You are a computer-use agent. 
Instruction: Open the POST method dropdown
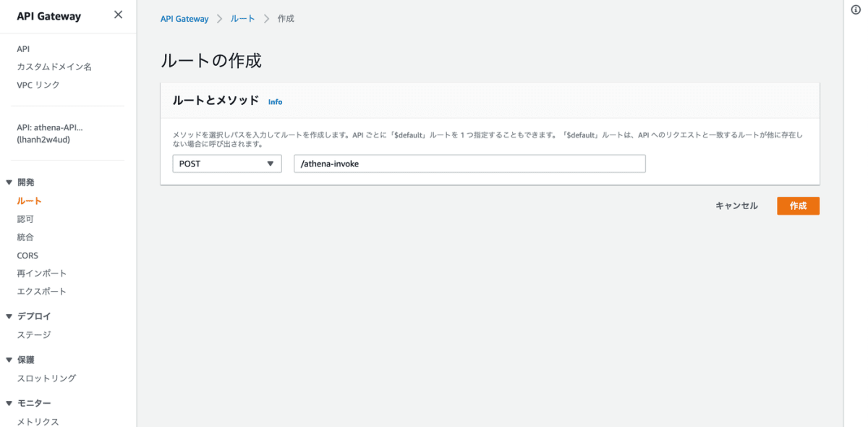point(227,164)
